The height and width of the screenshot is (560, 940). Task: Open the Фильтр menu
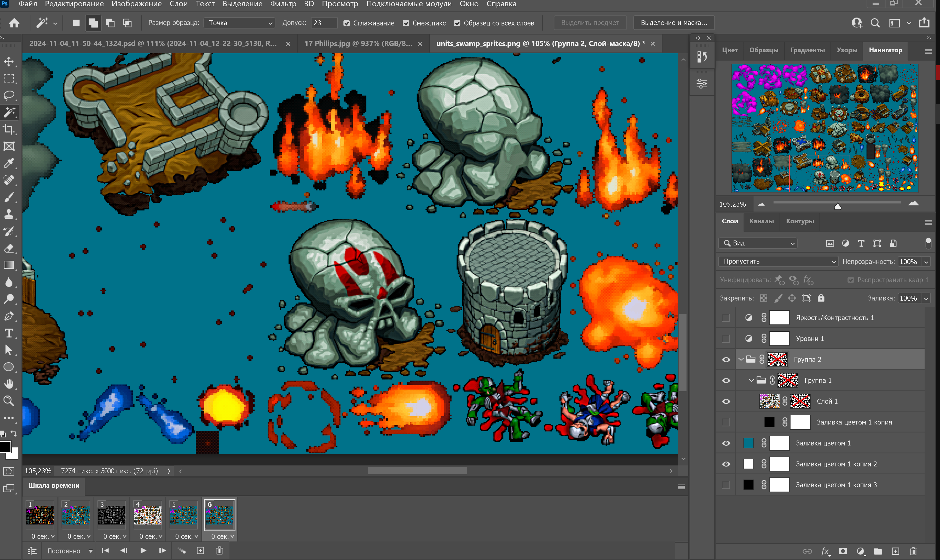tap(283, 4)
